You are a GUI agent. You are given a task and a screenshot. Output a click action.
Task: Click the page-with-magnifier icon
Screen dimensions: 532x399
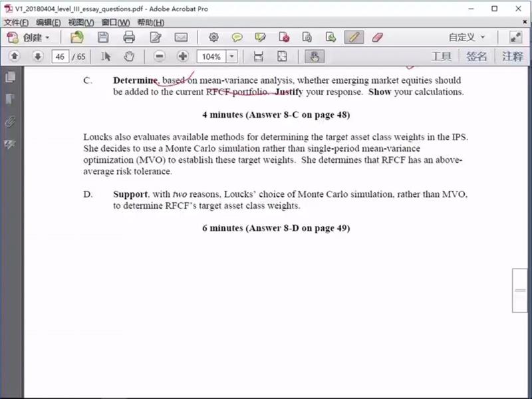(x=307, y=37)
